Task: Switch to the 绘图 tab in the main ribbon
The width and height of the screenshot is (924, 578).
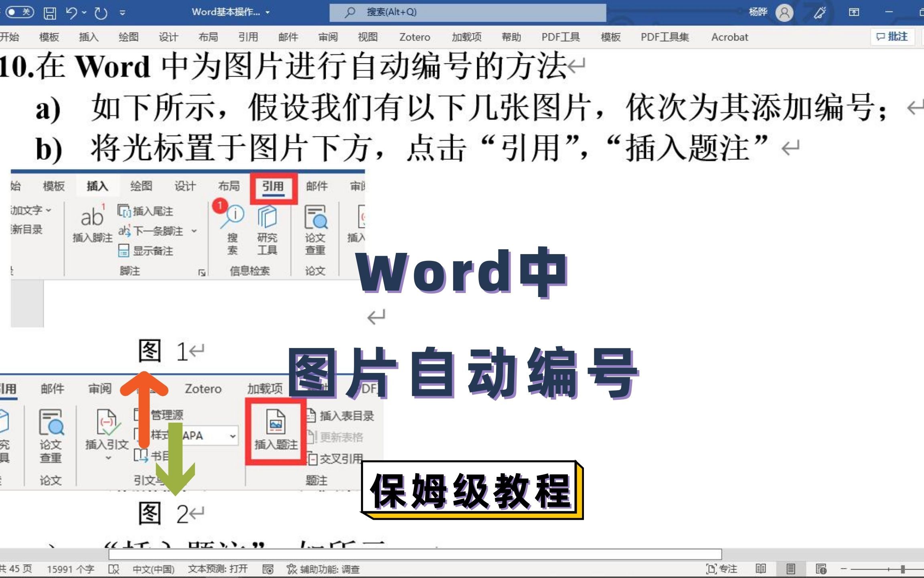Action: point(128,37)
